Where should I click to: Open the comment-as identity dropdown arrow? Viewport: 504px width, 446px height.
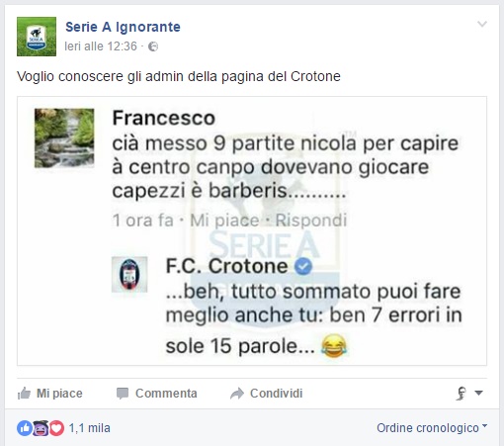(x=478, y=393)
